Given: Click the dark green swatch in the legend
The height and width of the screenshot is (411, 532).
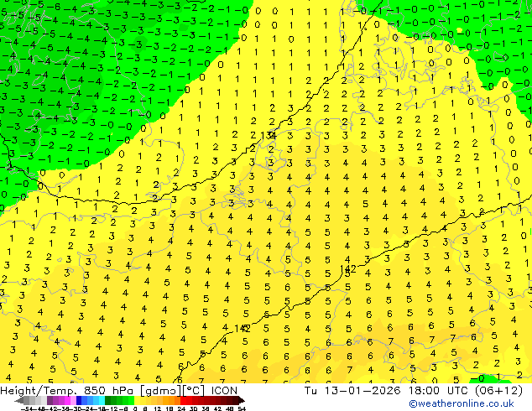Looking at the screenshot, I should pos(108,401).
